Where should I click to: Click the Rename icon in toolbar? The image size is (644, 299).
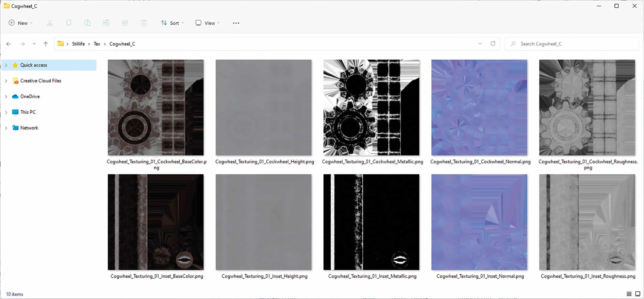(x=106, y=23)
